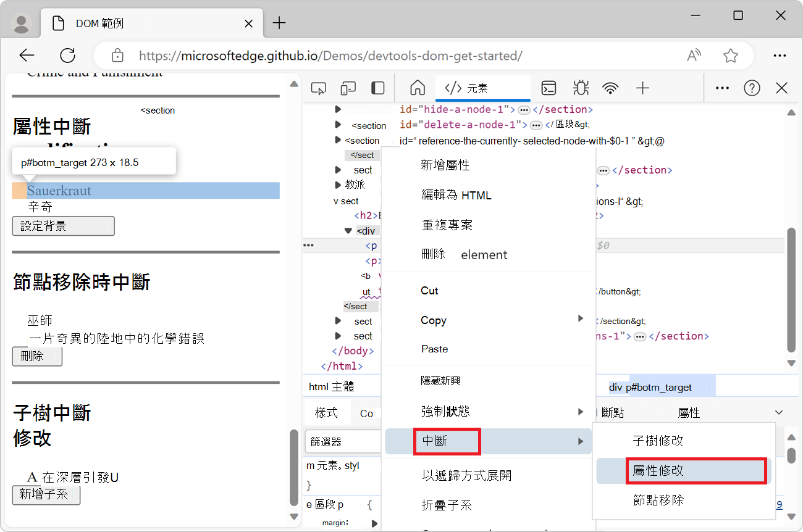
Task: Switch to the 元素 tab
Action: pos(482,88)
